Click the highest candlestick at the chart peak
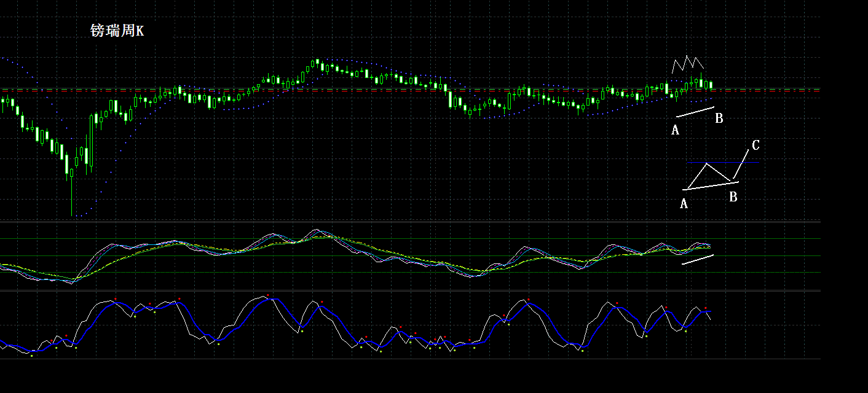The image size is (868, 393). [318, 64]
